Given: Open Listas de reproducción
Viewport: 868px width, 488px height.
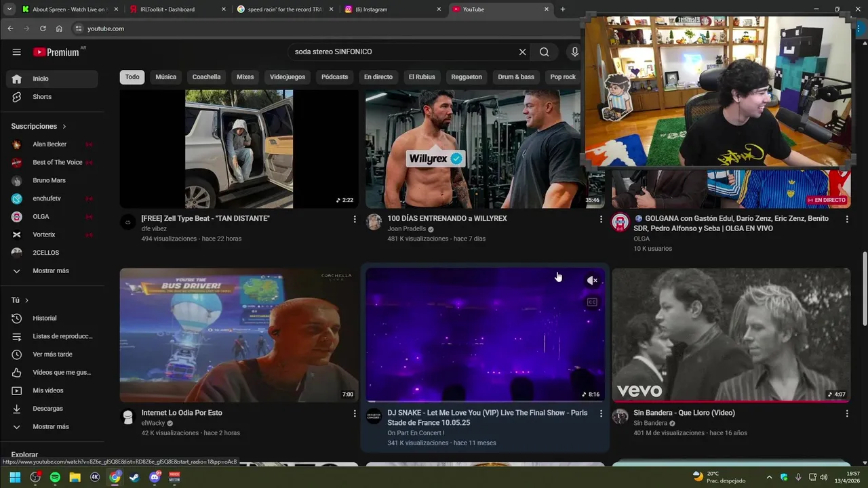Looking at the screenshot, I should pyautogui.click(x=52, y=336).
